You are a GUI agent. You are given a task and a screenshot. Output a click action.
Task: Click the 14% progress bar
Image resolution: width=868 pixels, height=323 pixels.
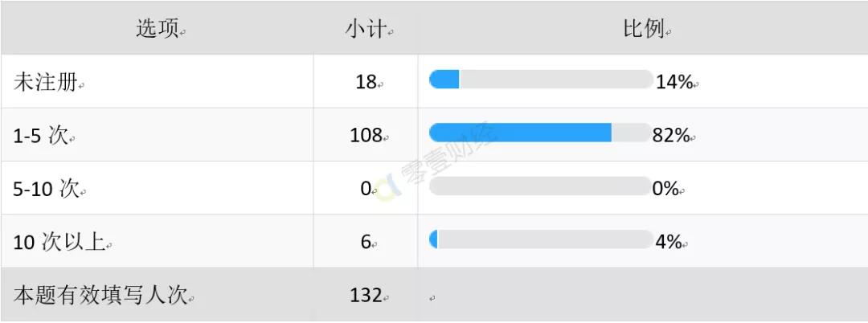click(x=542, y=79)
